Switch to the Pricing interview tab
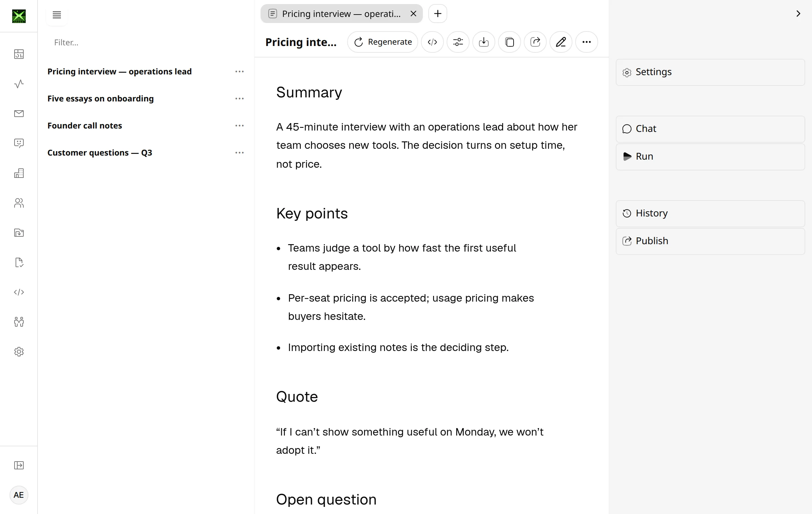812x514 pixels. [x=342, y=14]
